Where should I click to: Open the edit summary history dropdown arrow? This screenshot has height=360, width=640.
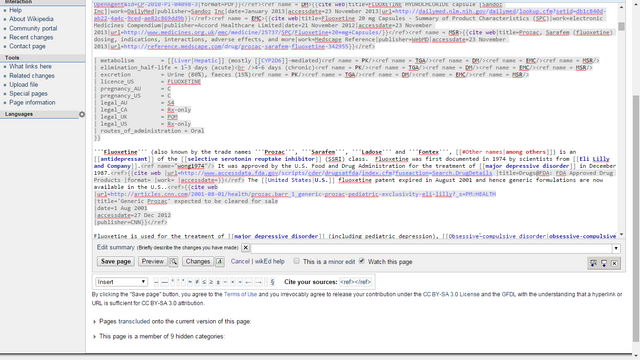point(616,248)
